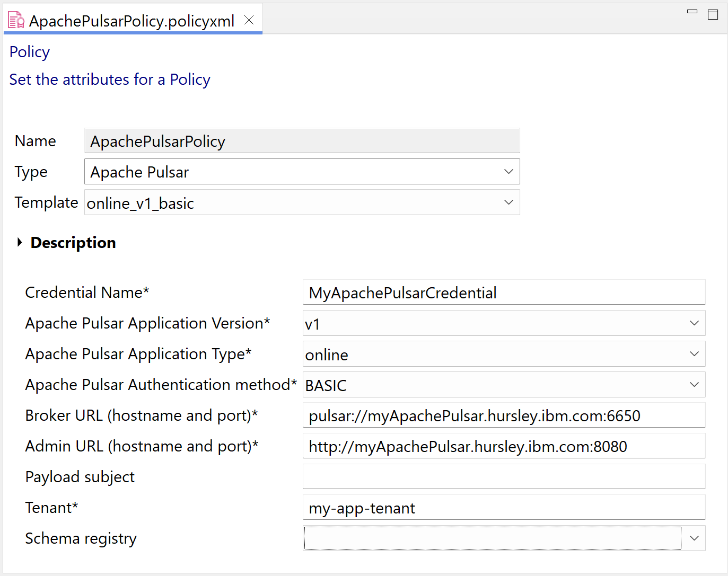728x576 pixels.
Task: Click the Payload subject input field
Action: click(x=504, y=477)
